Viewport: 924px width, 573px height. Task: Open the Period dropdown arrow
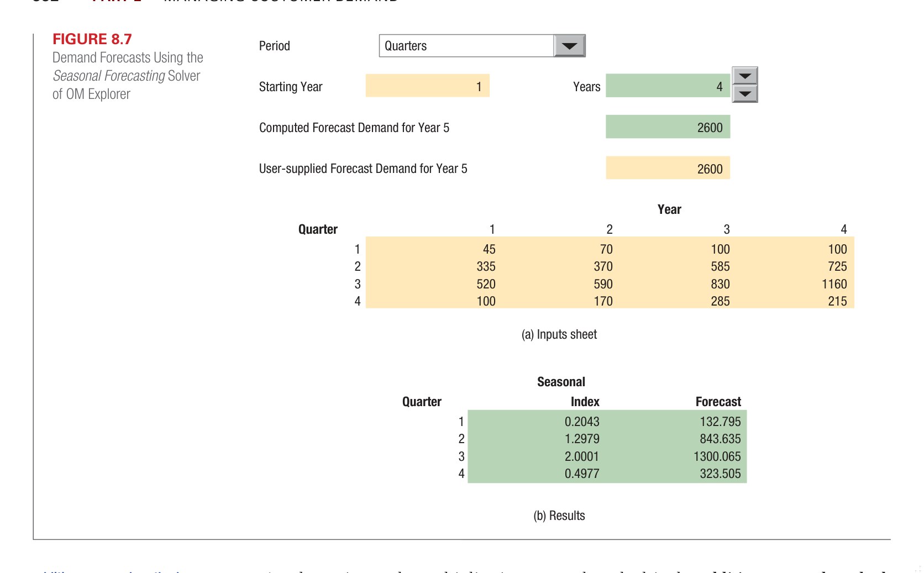(569, 46)
